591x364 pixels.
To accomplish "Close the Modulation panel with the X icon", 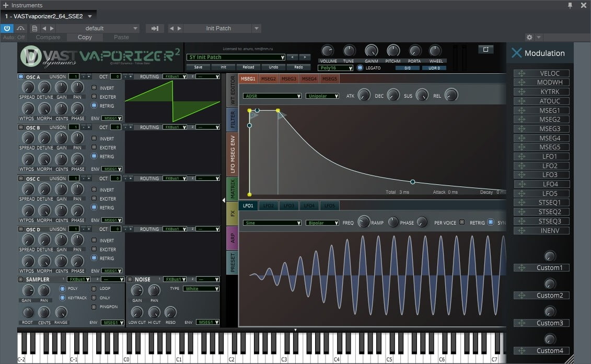I will click(x=516, y=53).
